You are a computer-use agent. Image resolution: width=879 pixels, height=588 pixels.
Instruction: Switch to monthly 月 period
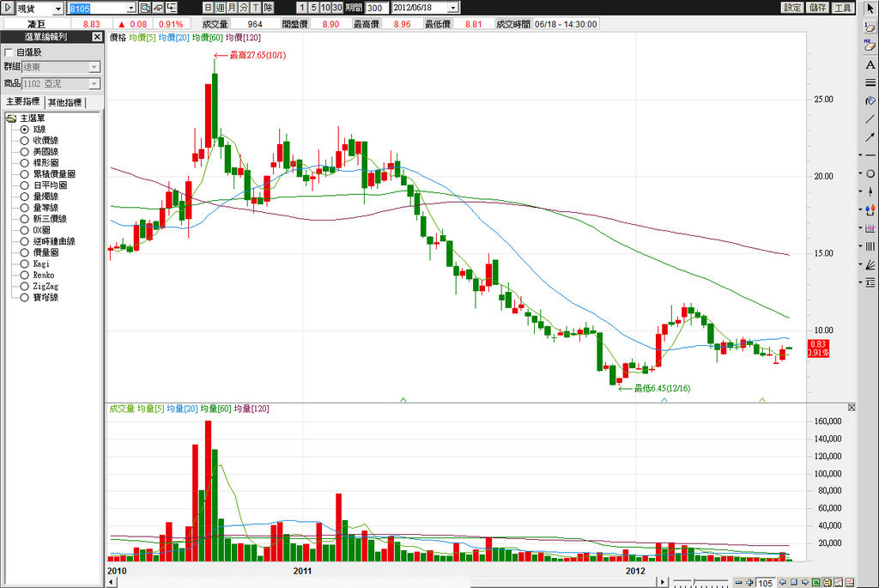(232, 8)
